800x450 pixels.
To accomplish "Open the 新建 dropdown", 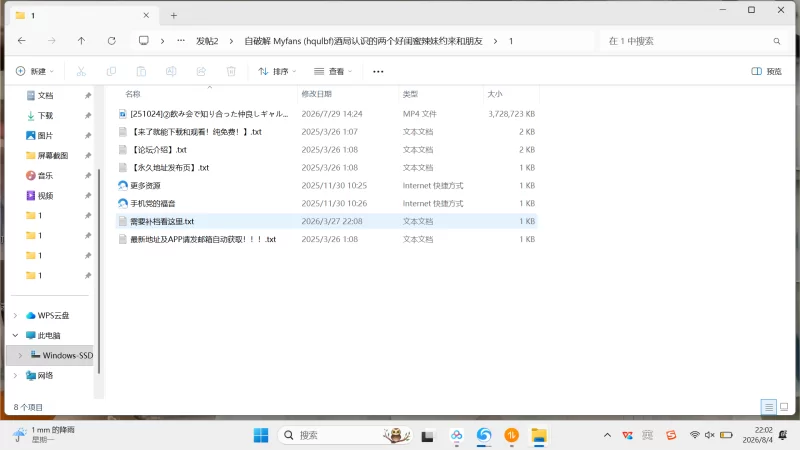I will coord(35,71).
